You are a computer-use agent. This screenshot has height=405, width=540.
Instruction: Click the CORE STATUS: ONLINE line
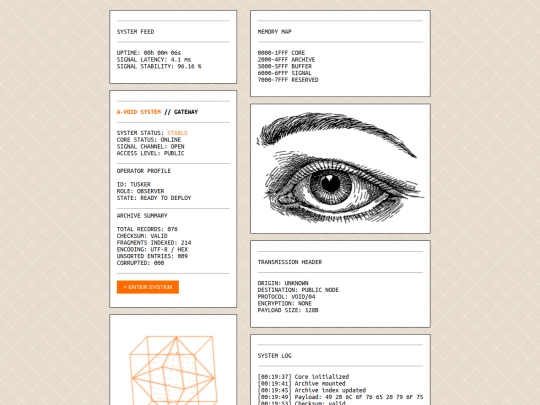point(149,140)
